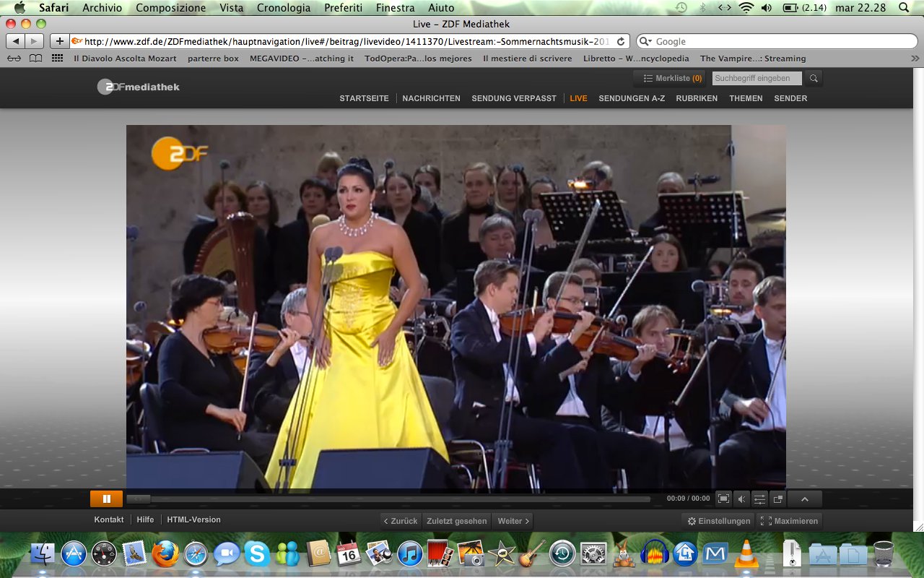Viewport: 924px width, 578px height.
Task: Click the Safari forward arrow button
Action: pyautogui.click(x=34, y=41)
